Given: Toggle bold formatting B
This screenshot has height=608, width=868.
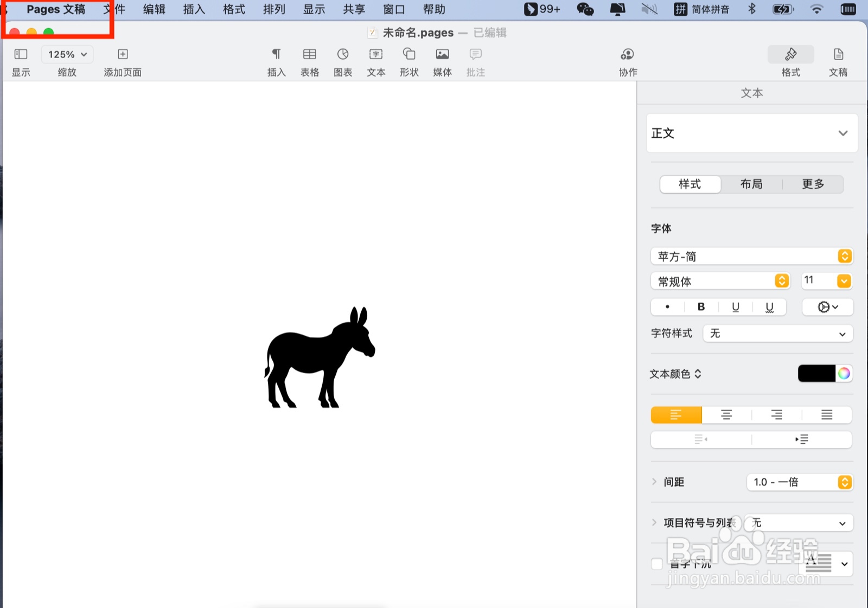Looking at the screenshot, I should (701, 307).
